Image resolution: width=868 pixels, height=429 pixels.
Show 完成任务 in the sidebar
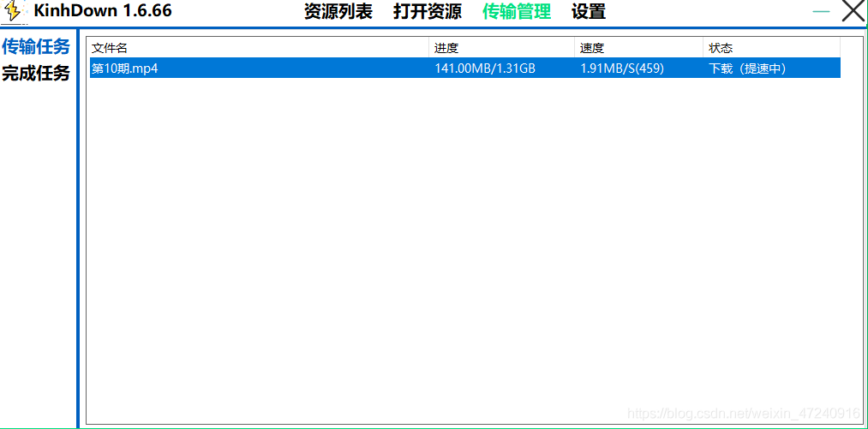[36, 73]
